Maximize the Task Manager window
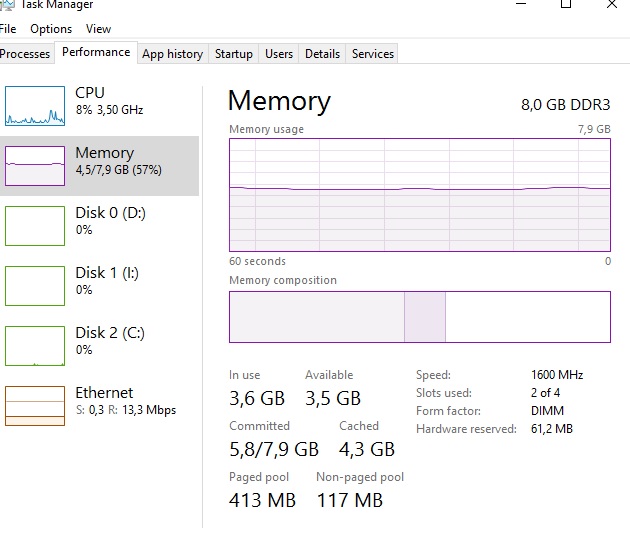630x535 pixels. click(566, 5)
